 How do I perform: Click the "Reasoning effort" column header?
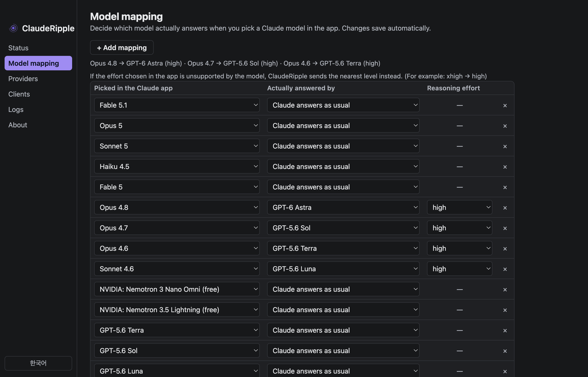[x=453, y=88]
